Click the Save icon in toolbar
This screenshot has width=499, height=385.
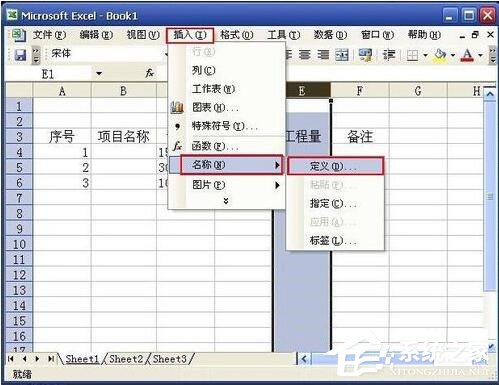tap(20, 55)
